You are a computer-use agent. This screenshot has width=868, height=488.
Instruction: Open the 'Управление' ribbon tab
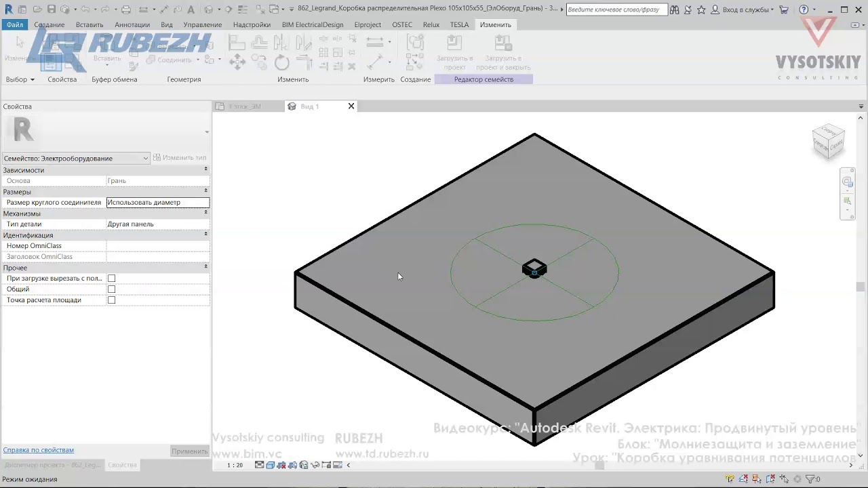tap(203, 24)
